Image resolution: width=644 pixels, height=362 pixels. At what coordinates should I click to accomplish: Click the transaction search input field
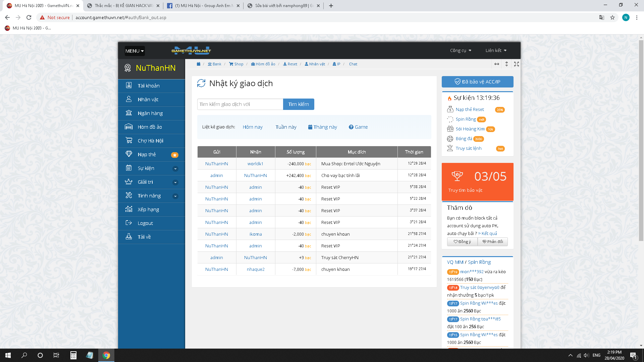tap(240, 104)
